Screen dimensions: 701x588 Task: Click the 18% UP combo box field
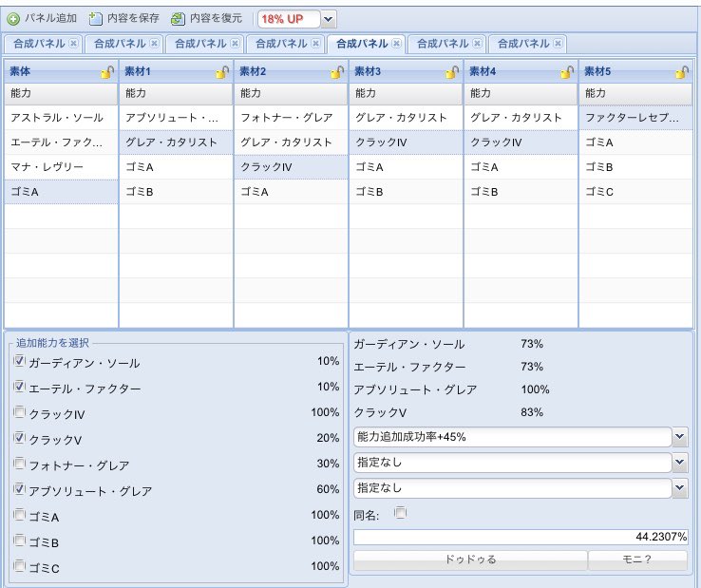pyautogui.click(x=290, y=19)
